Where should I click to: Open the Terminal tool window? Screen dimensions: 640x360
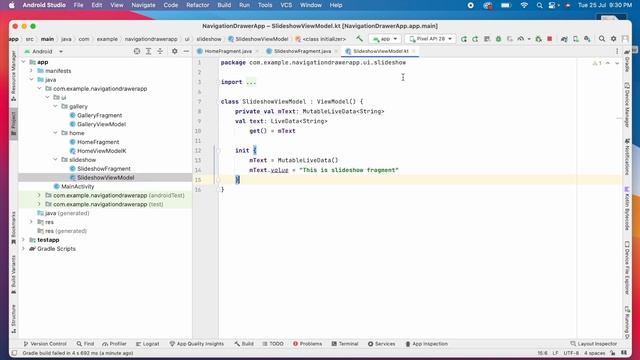[x=345, y=344]
